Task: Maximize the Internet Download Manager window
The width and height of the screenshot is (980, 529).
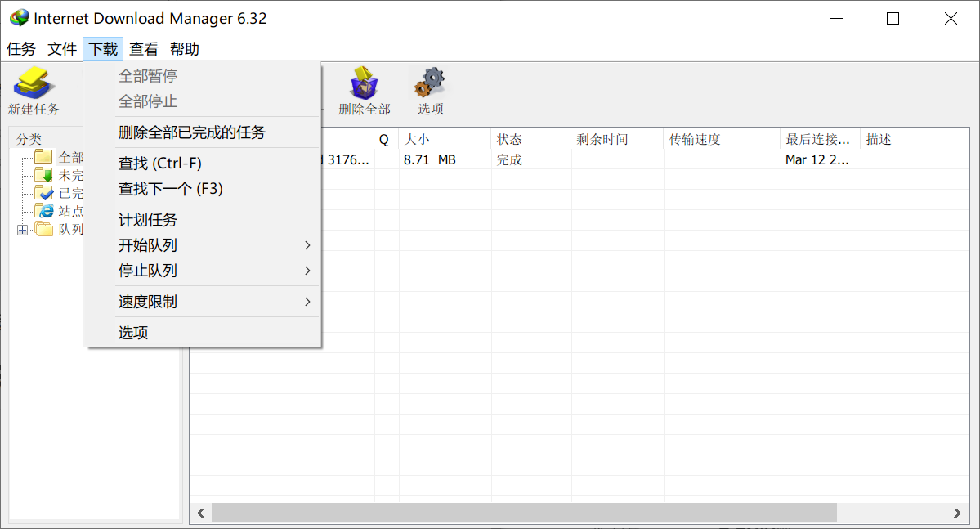Action: tap(893, 19)
